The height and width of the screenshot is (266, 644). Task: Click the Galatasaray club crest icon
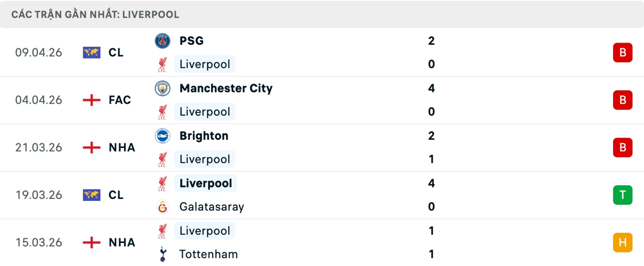click(x=162, y=207)
